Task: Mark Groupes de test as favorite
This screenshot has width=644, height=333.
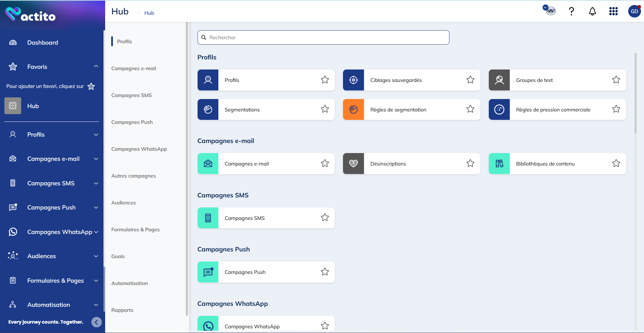Action: coord(616,80)
